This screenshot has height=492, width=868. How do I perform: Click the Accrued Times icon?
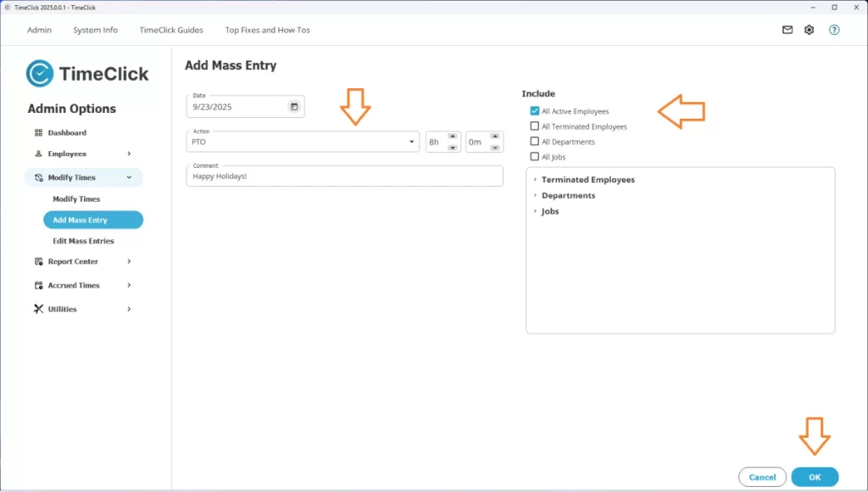pyautogui.click(x=39, y=285)
